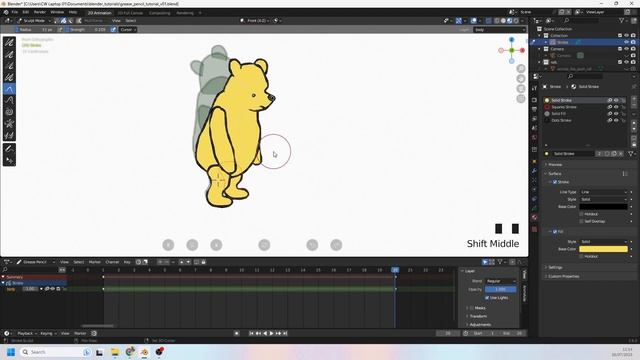The width and height of the screenshot is (640, 360).
Task: Click the Blender logo menu icon
Action: click(x=6, y=12)
